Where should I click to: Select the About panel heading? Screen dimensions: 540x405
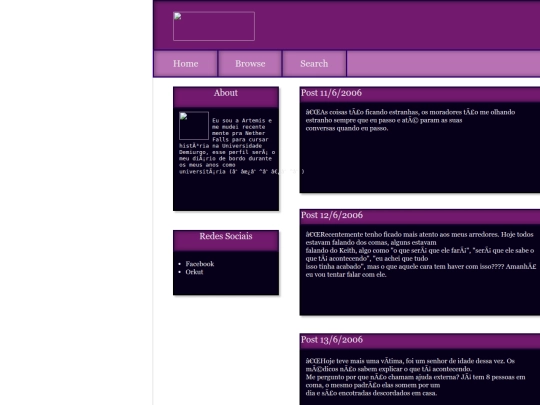[x=226, y=93]
